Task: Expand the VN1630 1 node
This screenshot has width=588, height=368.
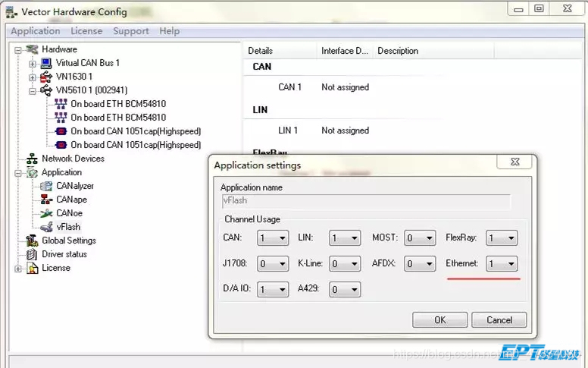Action: (33, 77)
